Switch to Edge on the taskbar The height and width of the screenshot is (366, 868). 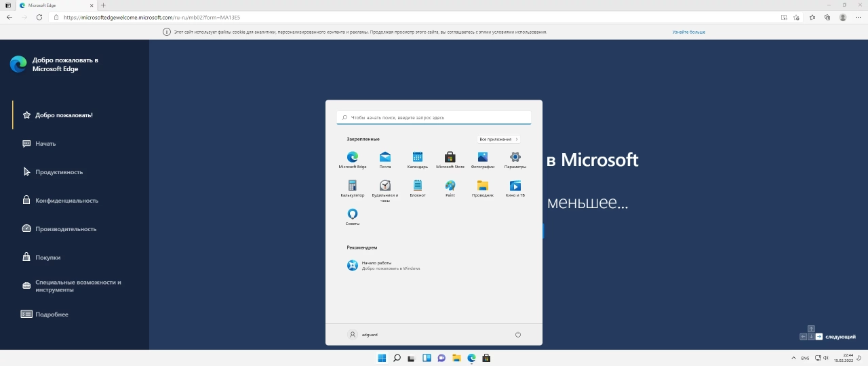tap(471, 358)
